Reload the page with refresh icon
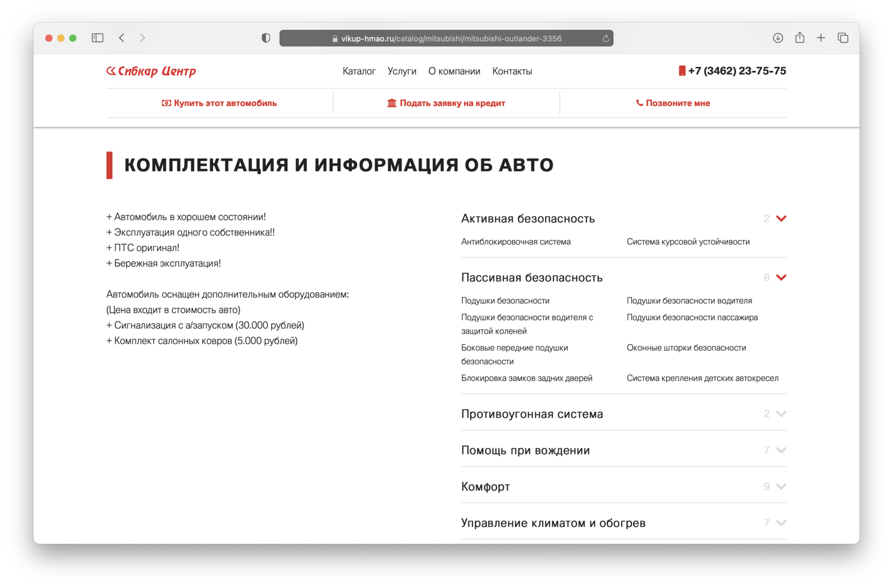893x588 pixels. pos(605,38)
